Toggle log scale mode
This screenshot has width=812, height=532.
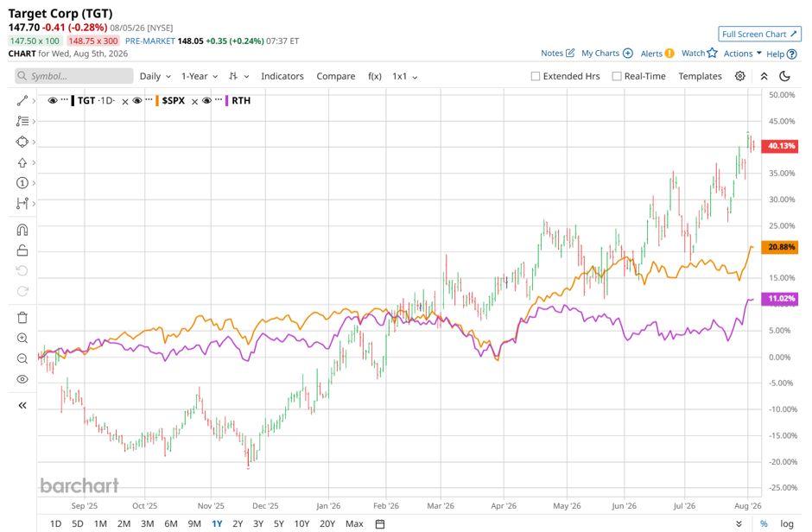(x=787, y=523)
